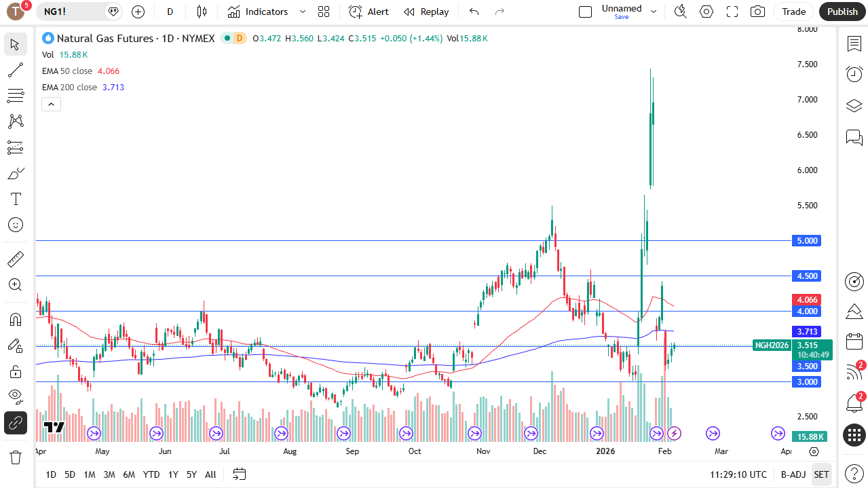The image size is (868, 488).
Task: Click the EMA 50 close legend
Action: (x=67, y=71)
